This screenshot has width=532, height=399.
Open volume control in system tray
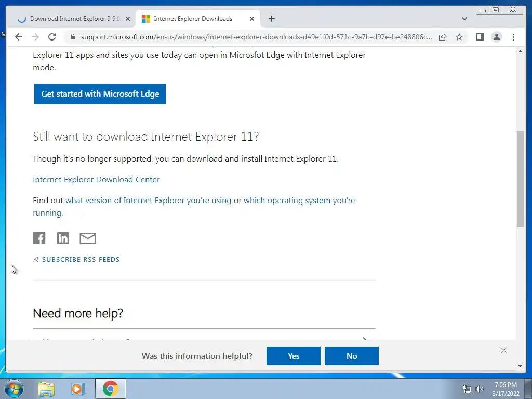pyautogui.click(x=480, y=389)
